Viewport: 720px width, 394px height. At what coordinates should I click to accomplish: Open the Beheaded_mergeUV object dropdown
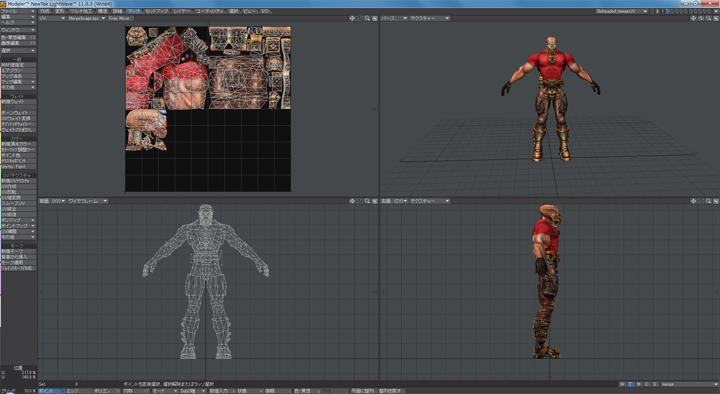[622, 11]
